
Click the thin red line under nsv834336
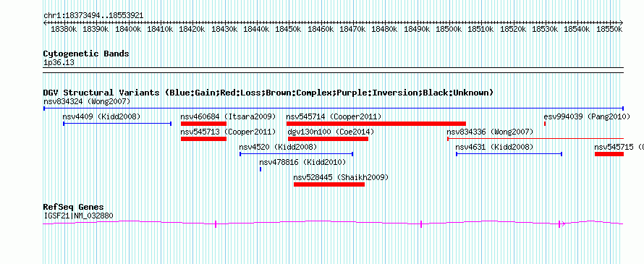tap(535, 139)
